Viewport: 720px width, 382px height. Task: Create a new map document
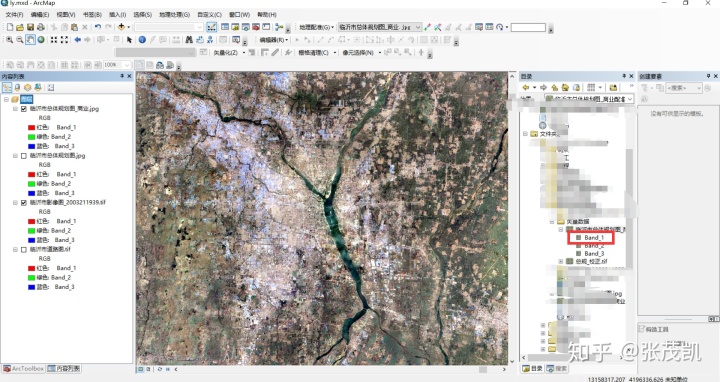[10, 27]
